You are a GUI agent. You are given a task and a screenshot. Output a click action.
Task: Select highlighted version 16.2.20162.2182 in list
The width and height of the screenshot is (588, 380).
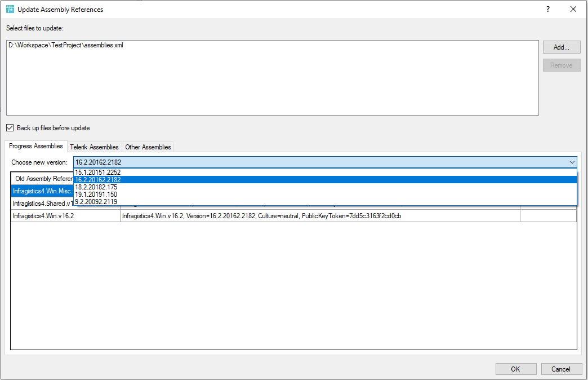pos(98,180)
